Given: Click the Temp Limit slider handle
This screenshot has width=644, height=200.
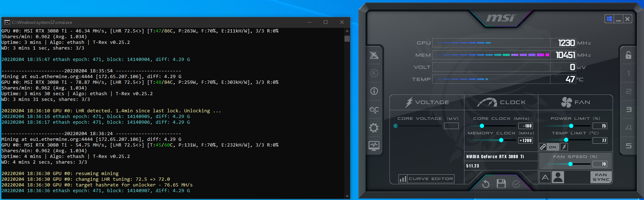Looking at the screenshot, I should tap(566, 140).
